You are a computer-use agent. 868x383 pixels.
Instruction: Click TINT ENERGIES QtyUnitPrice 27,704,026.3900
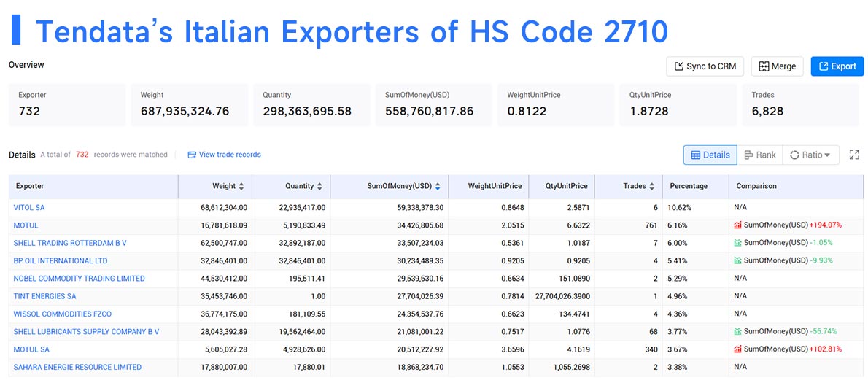click(562, 296)
